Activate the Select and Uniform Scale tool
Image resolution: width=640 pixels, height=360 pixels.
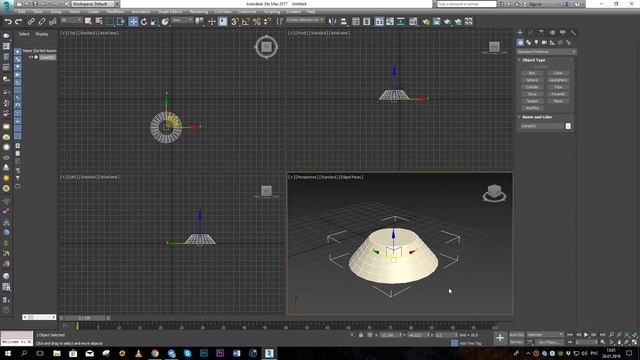[x=154, y=21]
